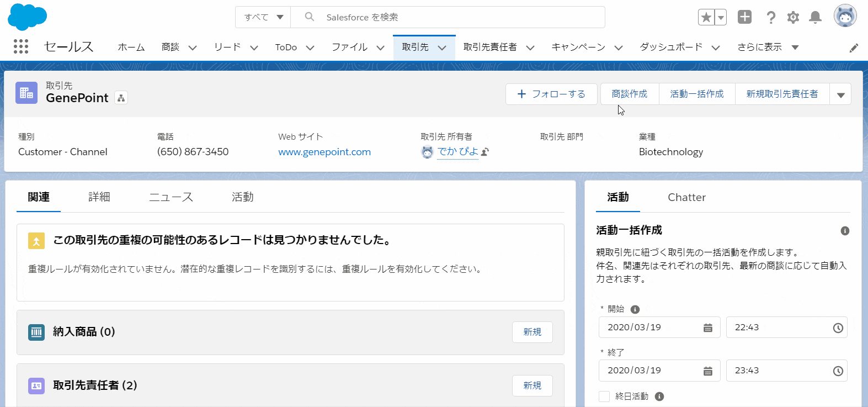Click the 商談作成 button
This screenshot has width=868, height=407.
[x=630, y=94]
